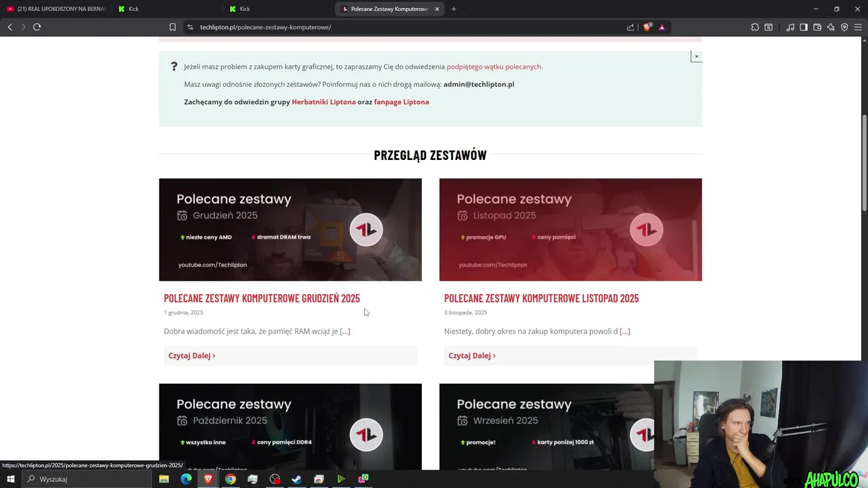Switch to the REAL UPOKORZONY YouTube tab
The height and width of the screenshot is (488, 868).
[x=56, y=9]
